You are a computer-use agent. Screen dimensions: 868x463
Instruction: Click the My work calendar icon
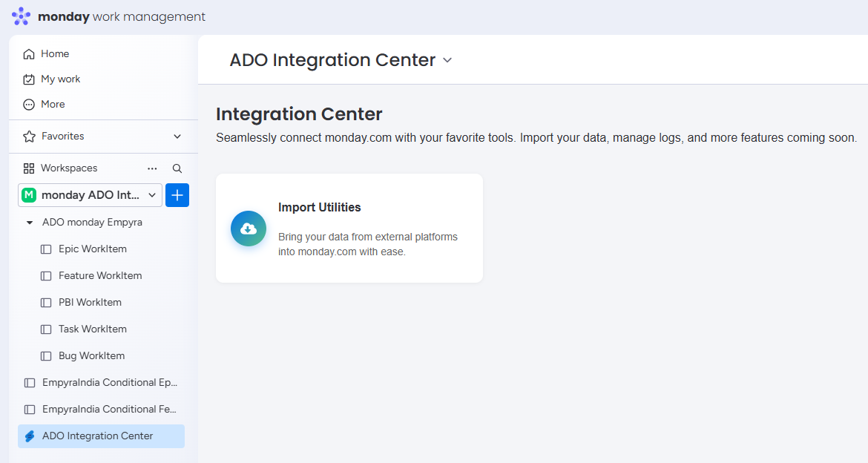29,79
